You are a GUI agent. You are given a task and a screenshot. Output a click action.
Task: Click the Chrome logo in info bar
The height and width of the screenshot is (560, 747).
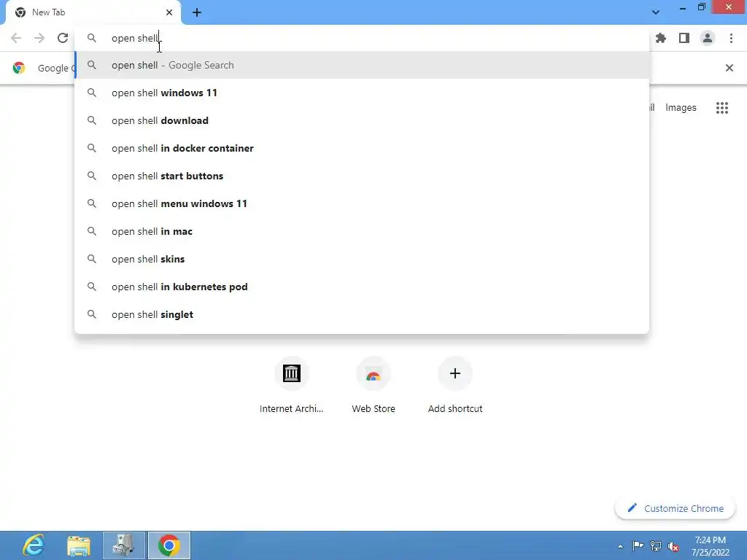(19, 68)
